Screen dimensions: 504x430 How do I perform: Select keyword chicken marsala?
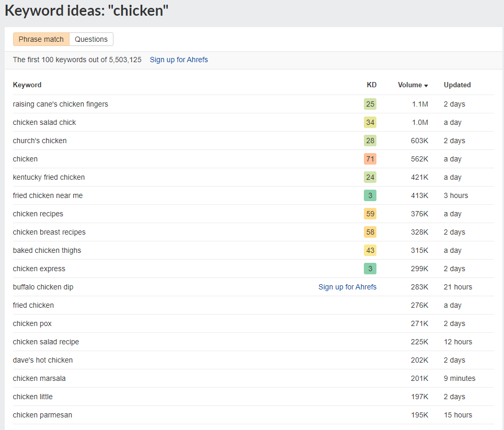(39, 379)
